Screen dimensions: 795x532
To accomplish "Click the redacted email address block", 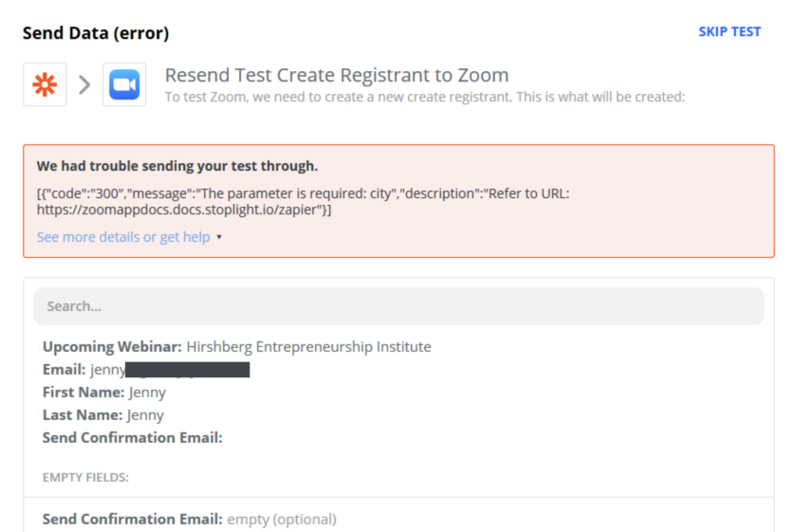I will tap(187, 369).
